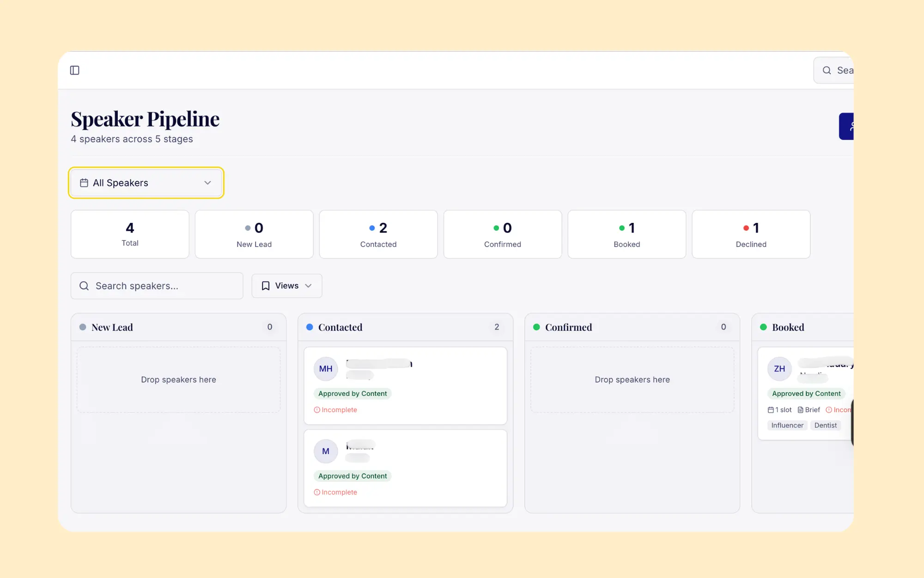
Task: Click Approved by Content tag on ZH card
Action: [x=806, y=394]
